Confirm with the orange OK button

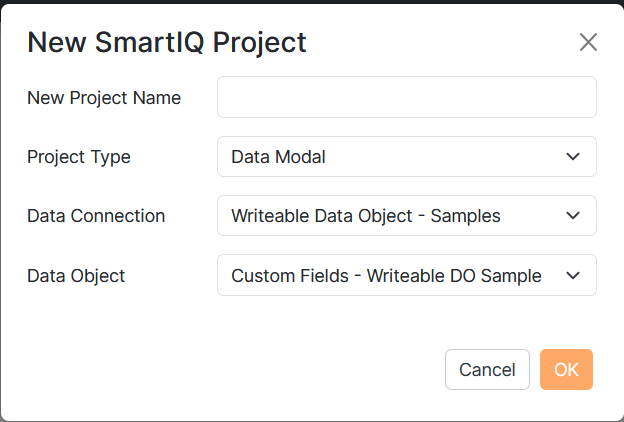[x=566, y=370]
